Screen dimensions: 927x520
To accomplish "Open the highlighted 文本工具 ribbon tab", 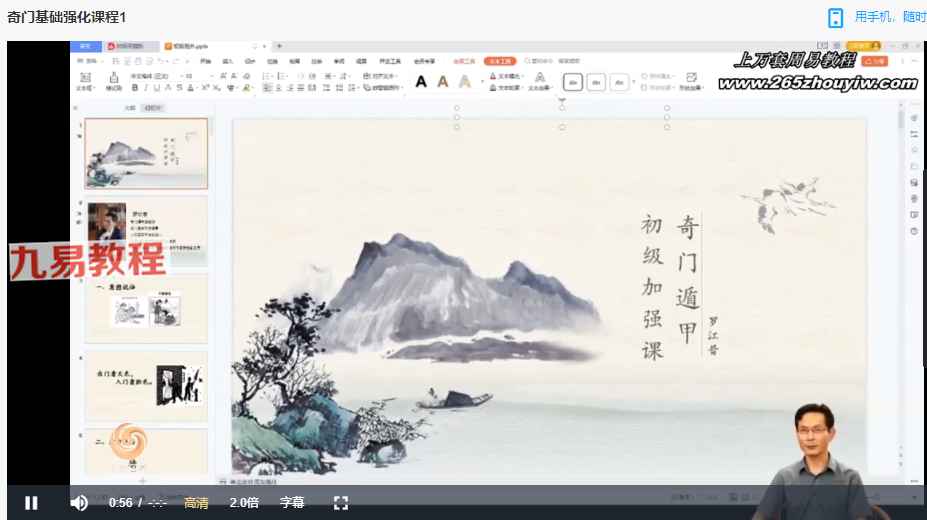I will coord(500,61).
